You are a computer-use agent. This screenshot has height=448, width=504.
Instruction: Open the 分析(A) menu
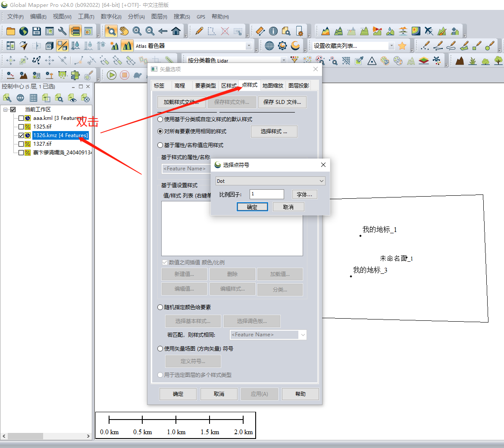coord(136,17)
